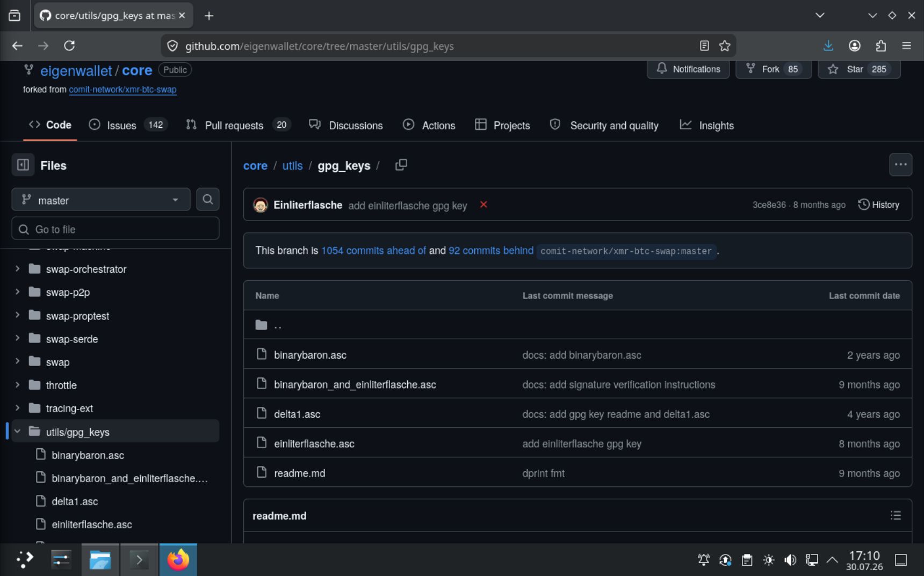Collapse the Files side panel icon

point(23,165)
